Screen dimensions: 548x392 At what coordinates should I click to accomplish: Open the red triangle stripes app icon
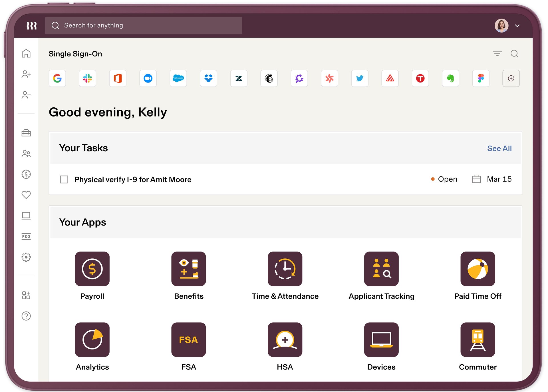pyautogui.click(x=390, y=78)
